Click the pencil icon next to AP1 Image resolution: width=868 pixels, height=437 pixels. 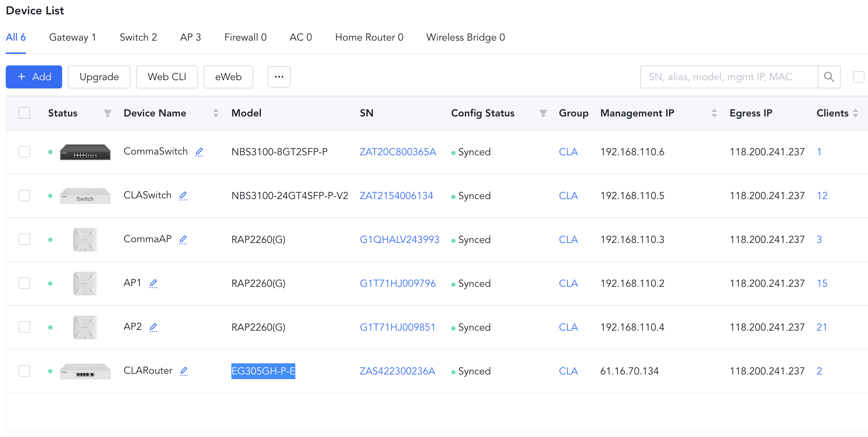pos(153,284)
